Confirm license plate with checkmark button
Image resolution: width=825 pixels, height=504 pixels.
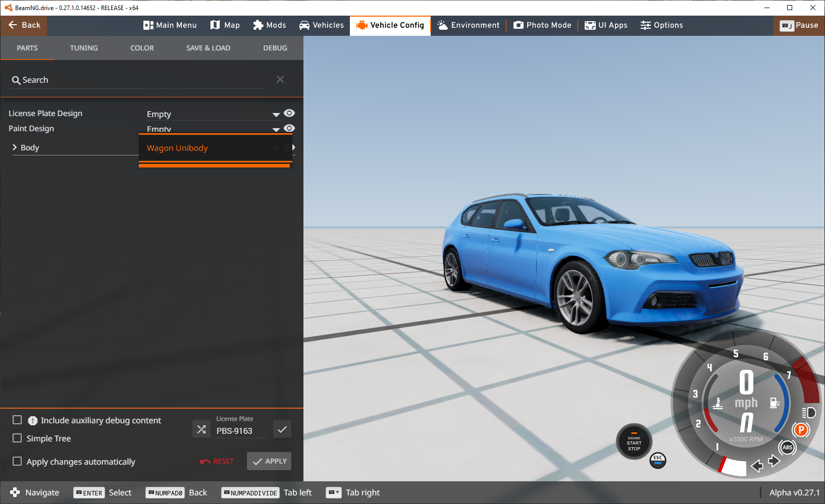(x=282, y=429)
